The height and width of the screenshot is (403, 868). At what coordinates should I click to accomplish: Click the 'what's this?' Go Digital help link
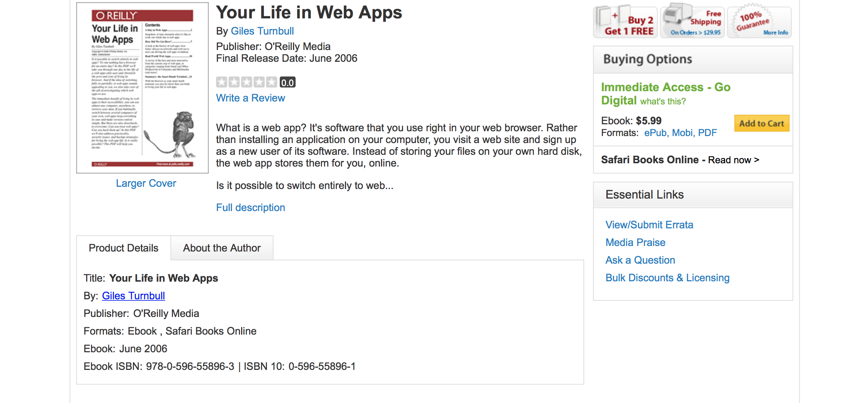(663, 101)
